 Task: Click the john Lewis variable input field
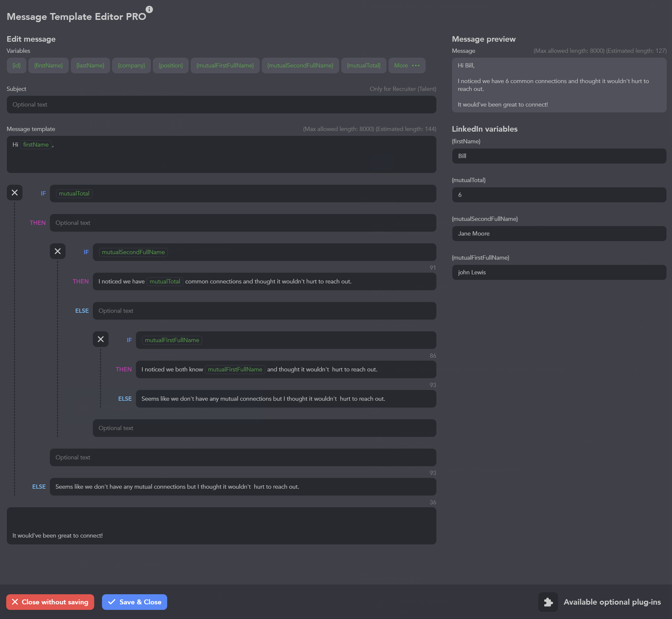pyautogui.click(x=559, y=272)
